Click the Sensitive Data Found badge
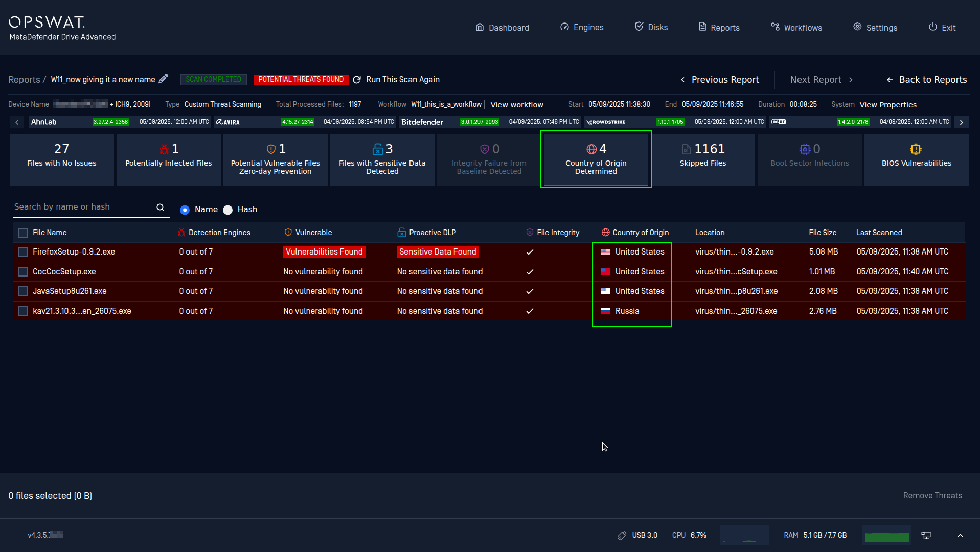This screenshot has height=552, width=980. [x=438, y=252]
